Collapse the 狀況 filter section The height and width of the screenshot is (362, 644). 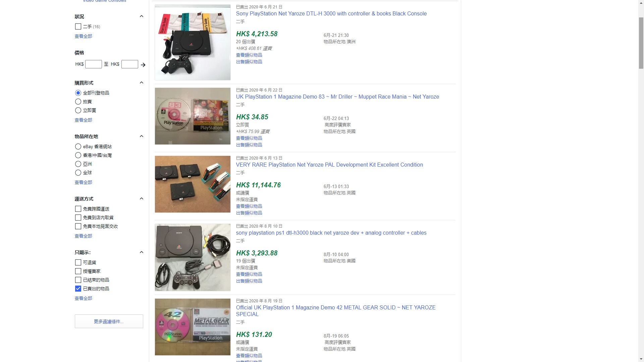coord(142,16)
